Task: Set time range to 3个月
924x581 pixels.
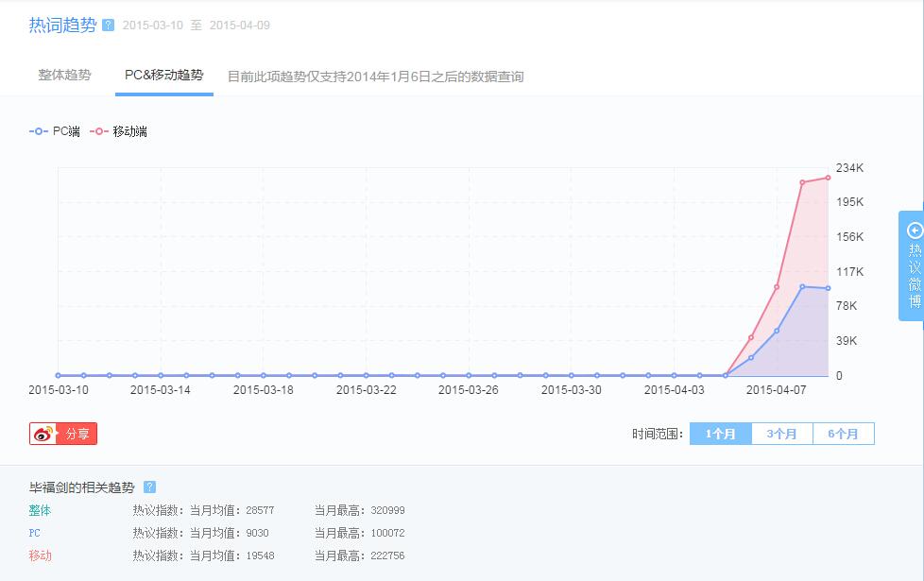Action: [782, 434]
